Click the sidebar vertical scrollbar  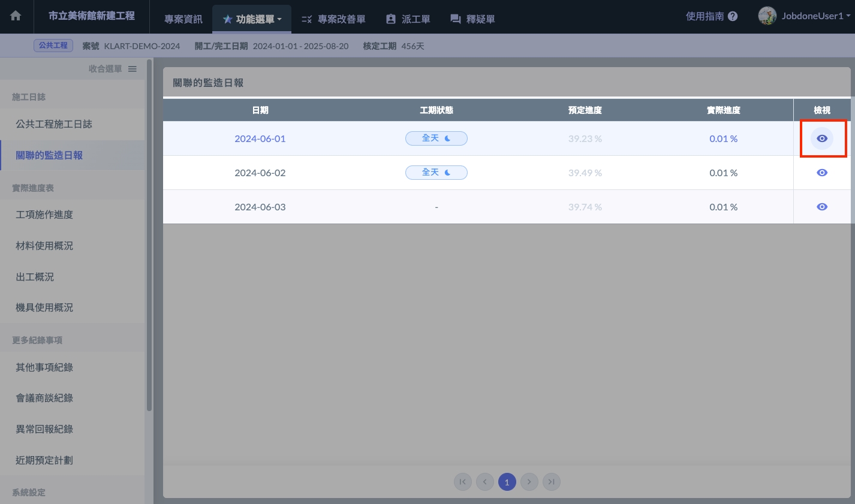click(x=149, y=240)
